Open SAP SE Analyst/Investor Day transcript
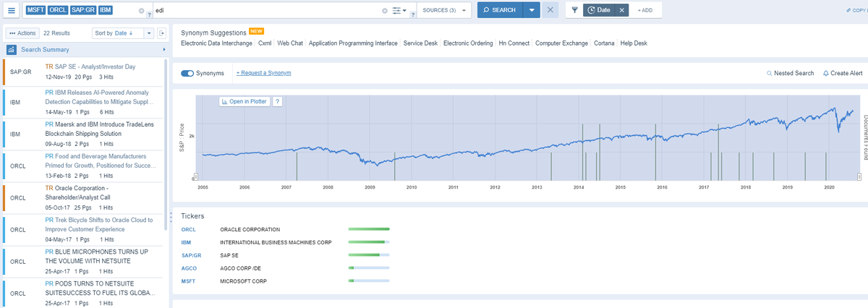Screen dimensions: 868x308 (89, 67)
